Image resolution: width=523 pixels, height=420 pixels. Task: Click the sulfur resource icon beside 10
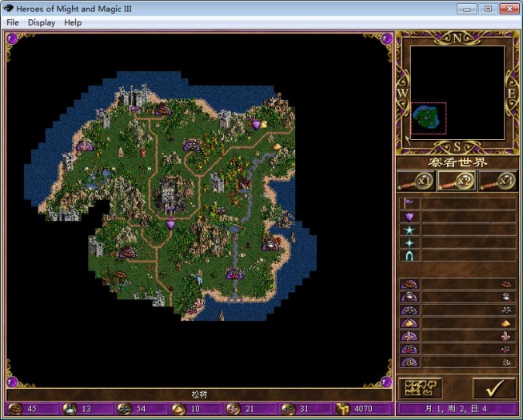(179, 409)
